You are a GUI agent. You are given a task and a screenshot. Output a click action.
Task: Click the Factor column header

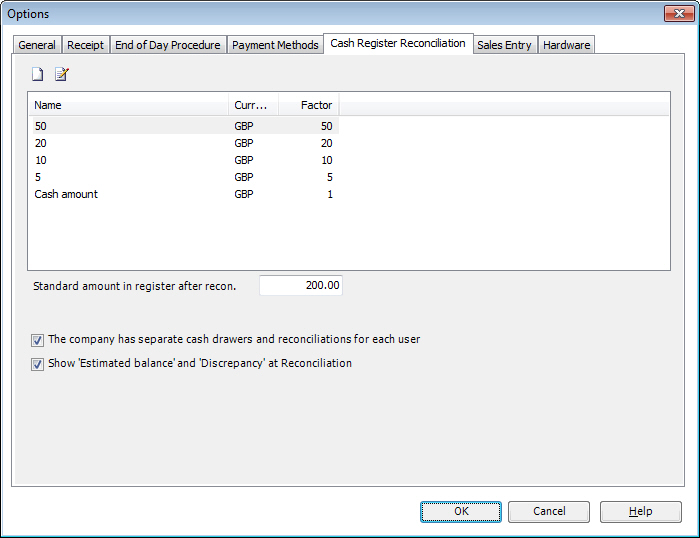(309, 105)
